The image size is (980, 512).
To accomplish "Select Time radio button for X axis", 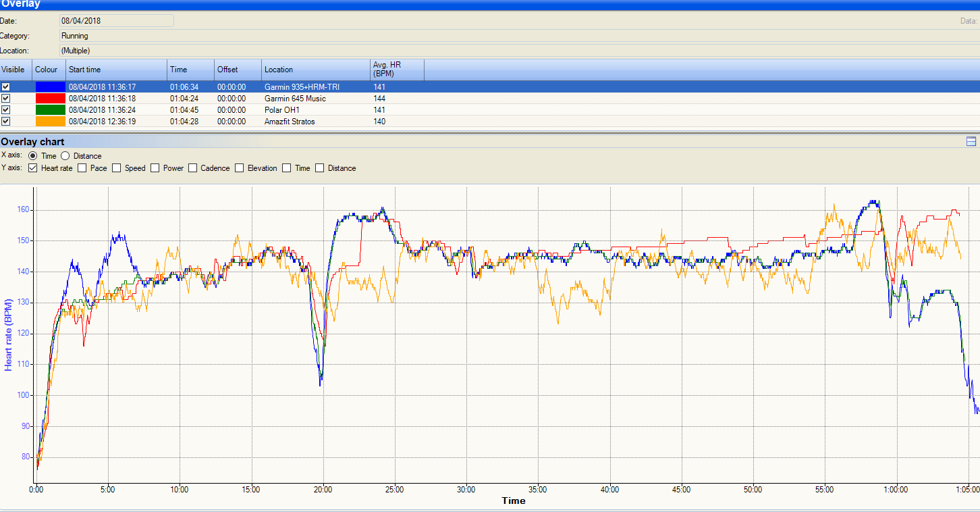I will point(32,156).
